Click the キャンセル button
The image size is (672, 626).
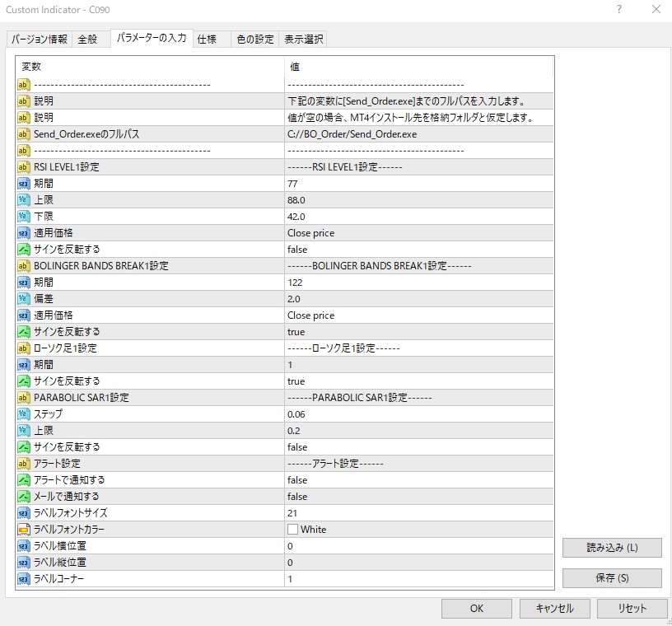click(554, 609)
